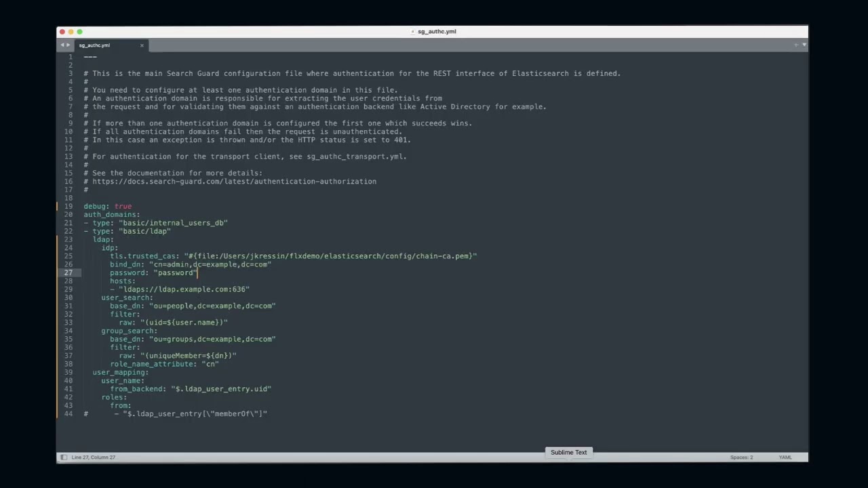Click the "basic/internal_users_db" value
The width and height of the screenshot is (868, 488).
(x=173, y=223)
